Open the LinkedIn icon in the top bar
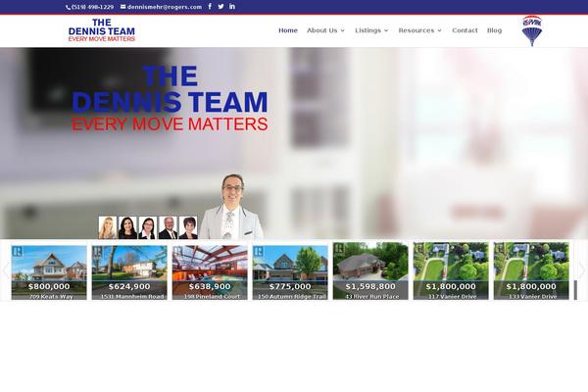 232,7
